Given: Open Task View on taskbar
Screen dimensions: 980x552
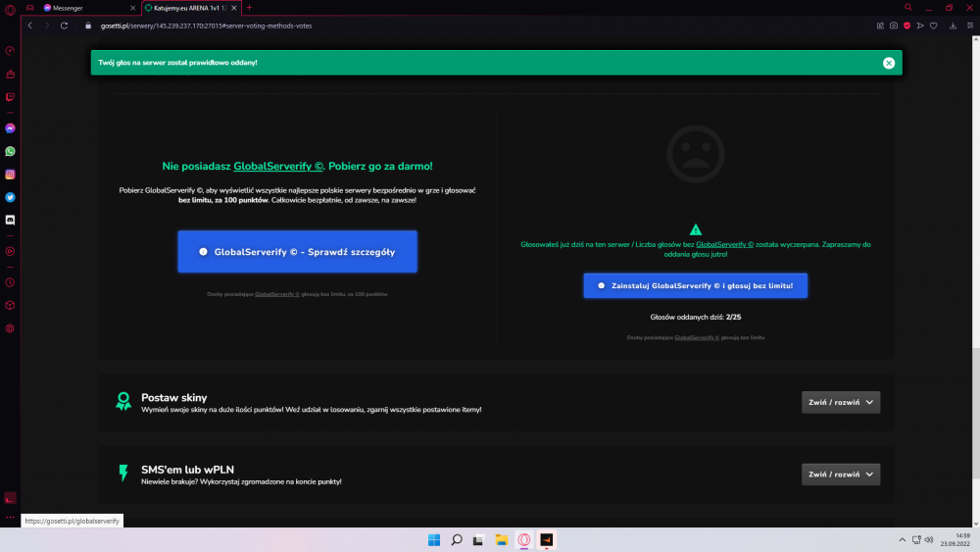Looking at the screenshot, I should coord(478,540).
